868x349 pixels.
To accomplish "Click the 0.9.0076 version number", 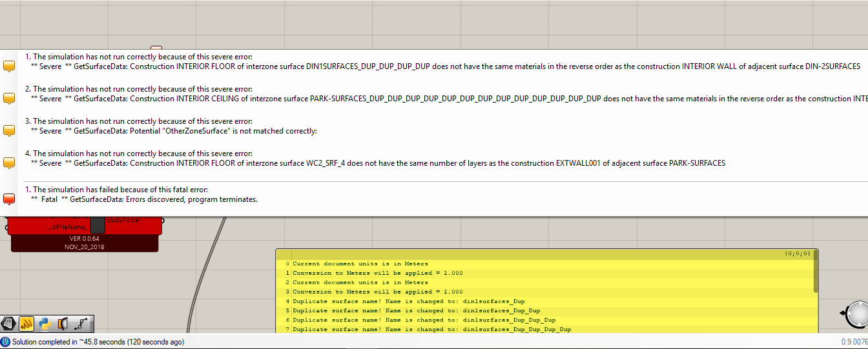I will click(853, 342).
